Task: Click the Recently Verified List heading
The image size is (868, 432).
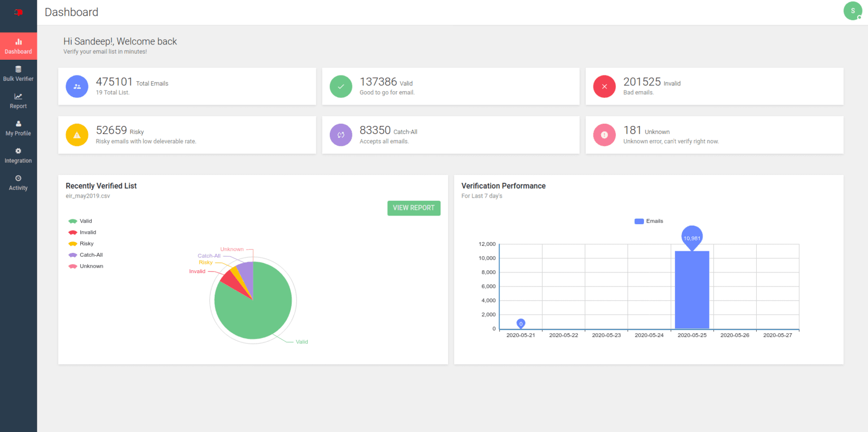Action: pyautogui.click(x=101, y=186)
